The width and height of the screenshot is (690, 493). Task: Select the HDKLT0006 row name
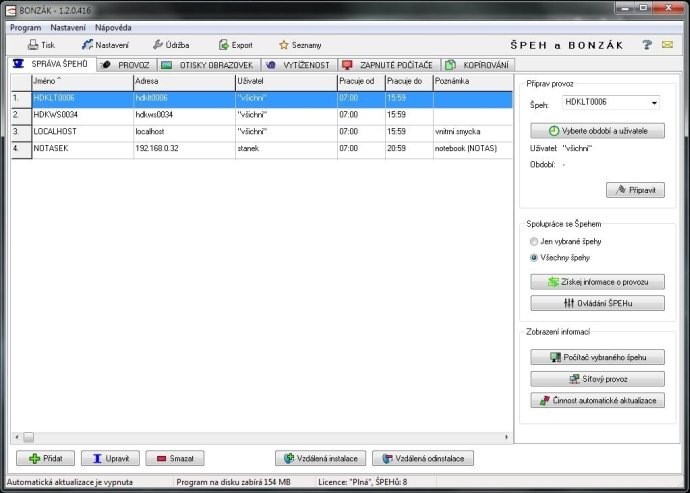(54, 98)
